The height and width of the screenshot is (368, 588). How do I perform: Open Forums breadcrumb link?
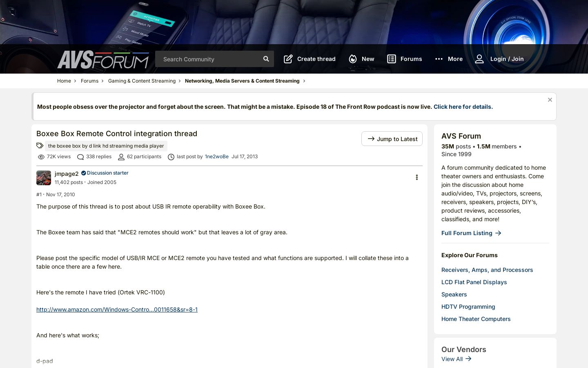click(x=89, y=81)
